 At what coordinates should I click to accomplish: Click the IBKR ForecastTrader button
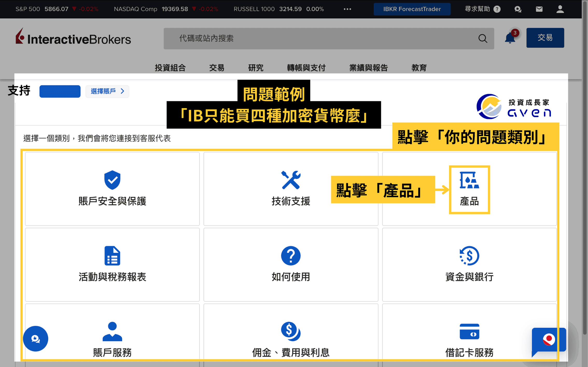point(412,9)
